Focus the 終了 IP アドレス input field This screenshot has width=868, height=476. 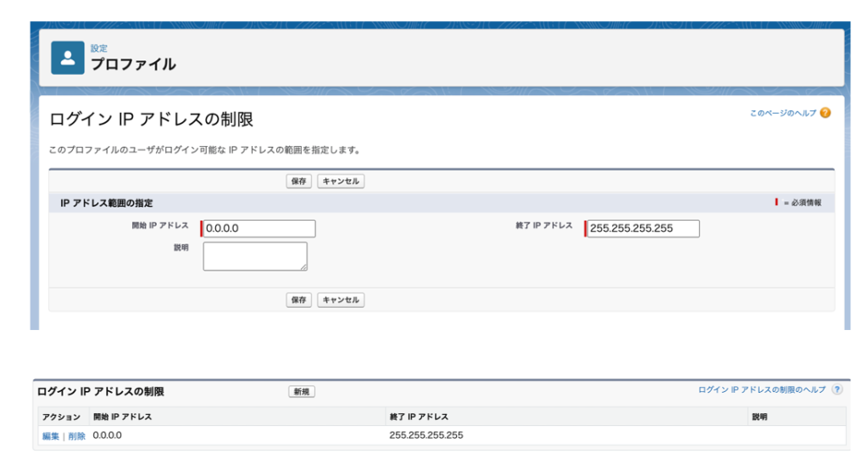pos(643,228)
